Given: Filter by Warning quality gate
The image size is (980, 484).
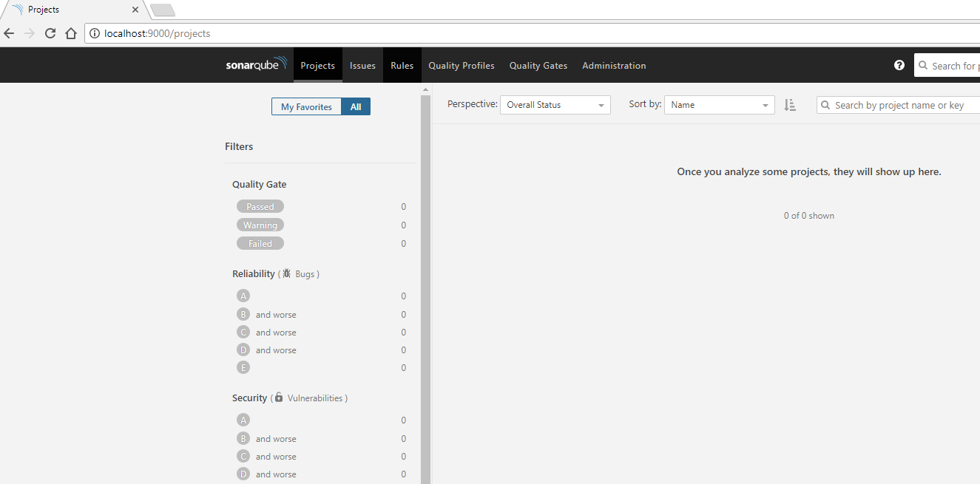Looking at the screenshot, I should [x=260, y=225].
